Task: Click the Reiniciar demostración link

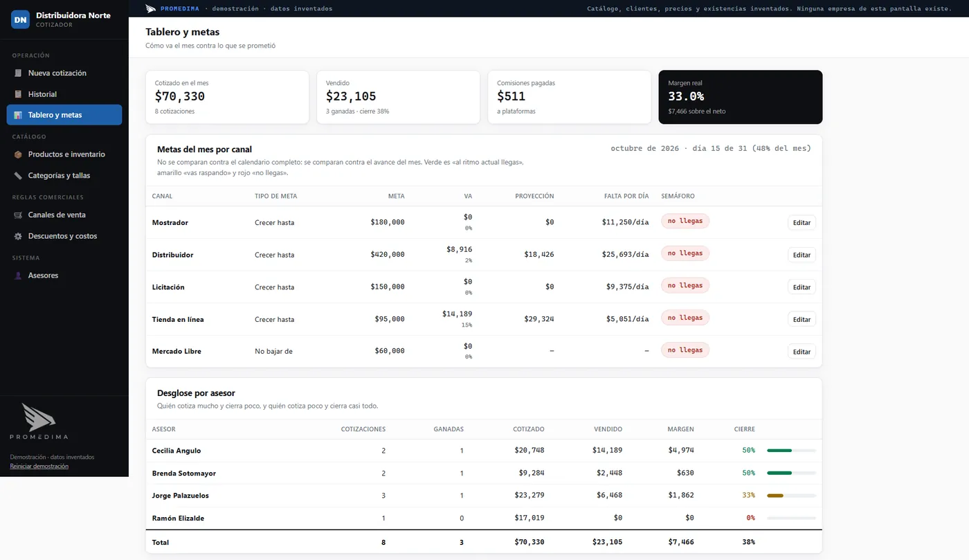Action: (39, 467)
